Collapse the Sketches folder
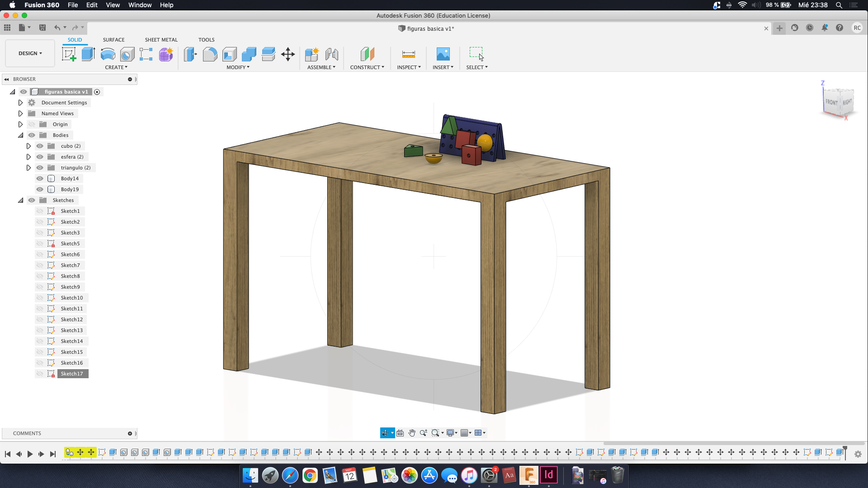The image size is (868, 488). 20,200
